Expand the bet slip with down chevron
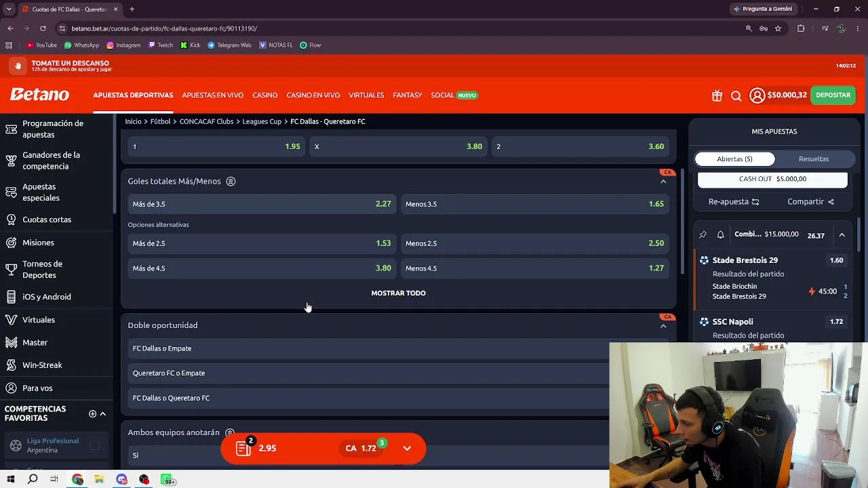868x488 pixels. 407,448
